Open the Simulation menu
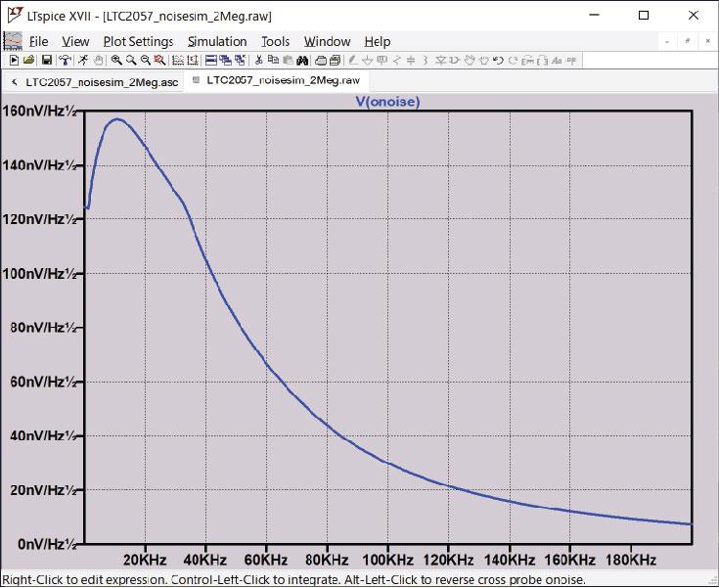The width and height of the screenshot is (719, 588). (x=217, y=41)
